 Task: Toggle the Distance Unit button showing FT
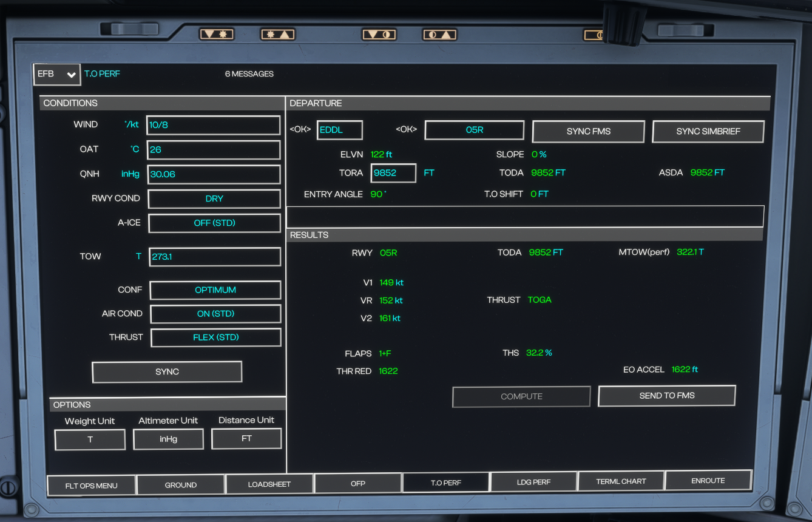[246, 438]
